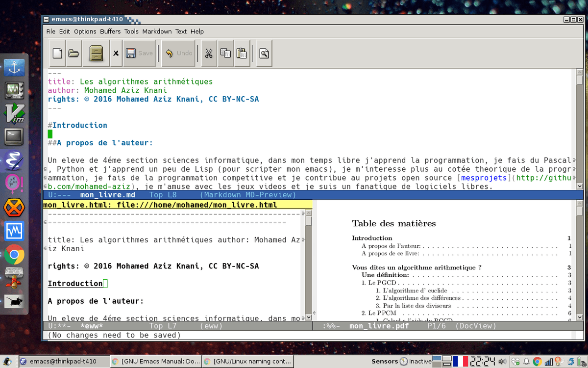Open Google Chrome from the dock
The width and height of the screenshot is (588, 368).
[14, 255]
